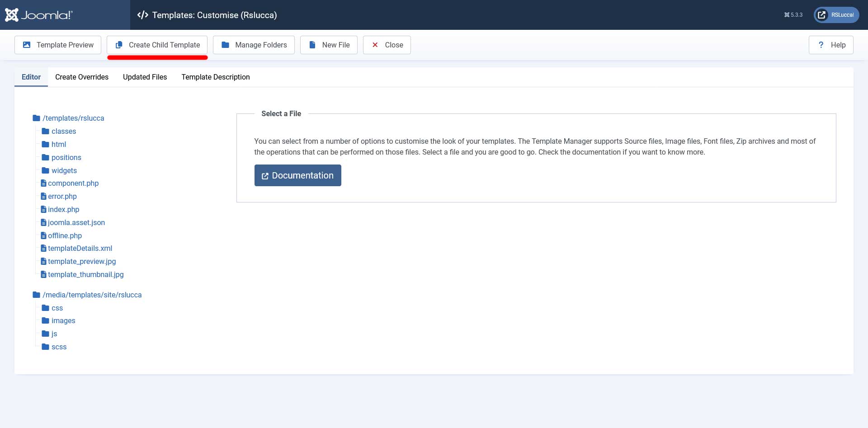Open the Documentation button

click(x=297, y=175)
